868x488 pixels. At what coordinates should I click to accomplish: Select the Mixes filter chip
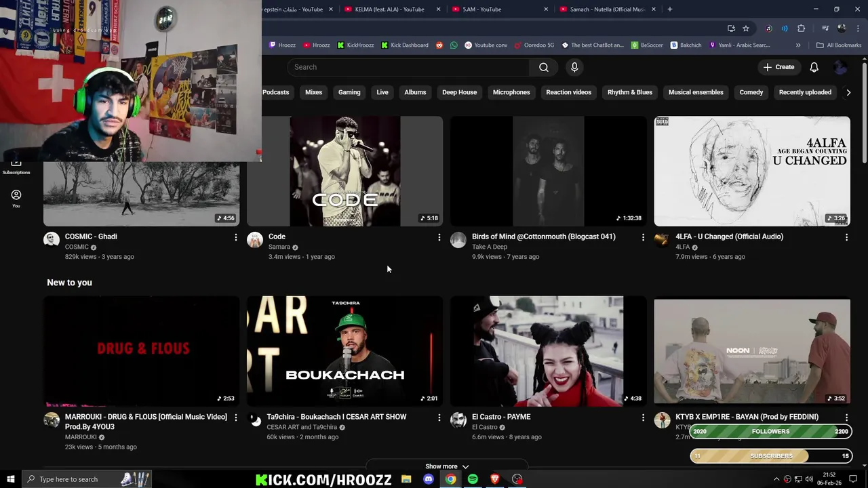tap(313, 92)
